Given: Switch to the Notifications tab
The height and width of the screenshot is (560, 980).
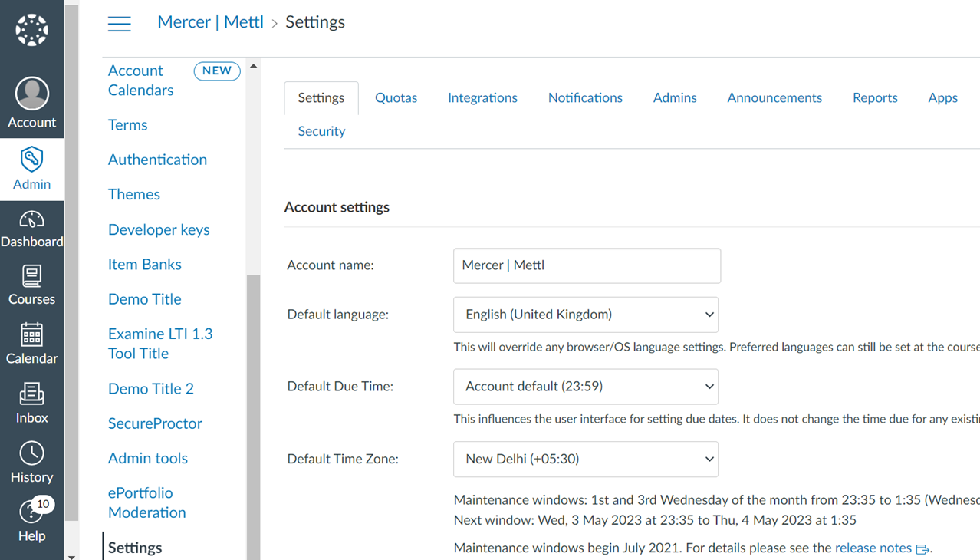Looking at the screenshot, I should pos(585,98).
